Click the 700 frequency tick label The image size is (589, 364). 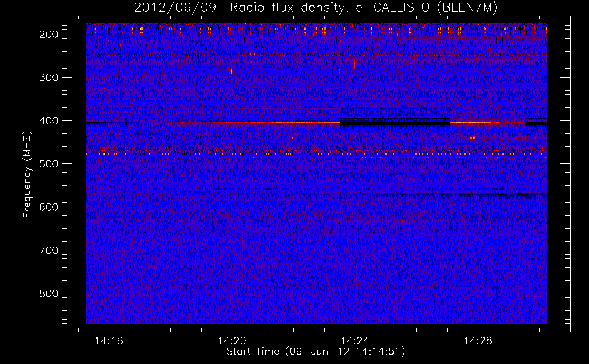point(48,250)
